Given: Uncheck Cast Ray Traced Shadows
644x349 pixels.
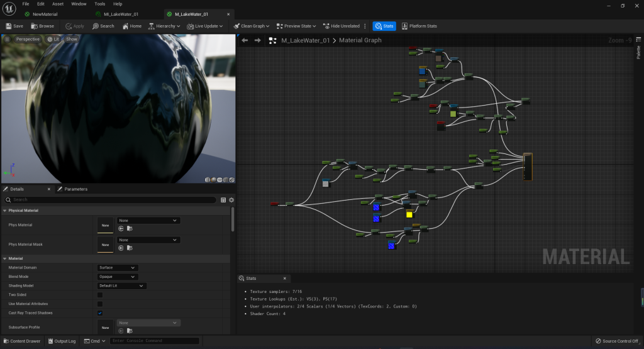Looking at the screenshot, I should coord(100,313).
